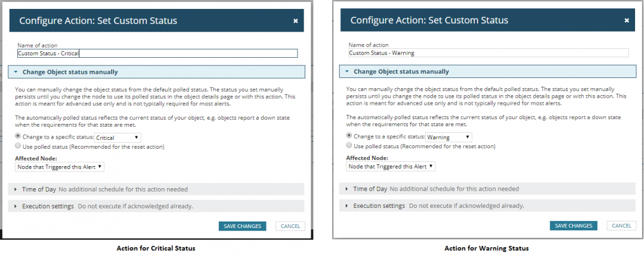Image resolution: width=644 pixels, height=259 pixels.
Task: Close the Critical Set Custom Status dialog
Action: 295,21
